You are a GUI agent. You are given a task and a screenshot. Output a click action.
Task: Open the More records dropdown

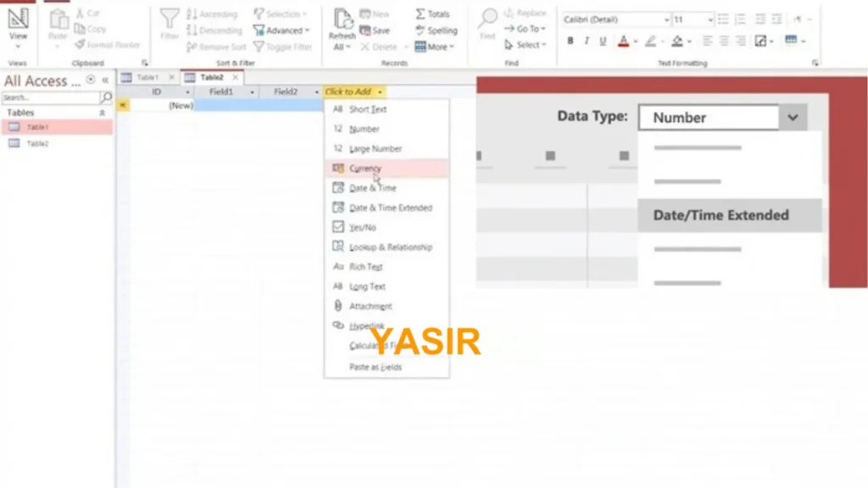(x=435, y=47)
